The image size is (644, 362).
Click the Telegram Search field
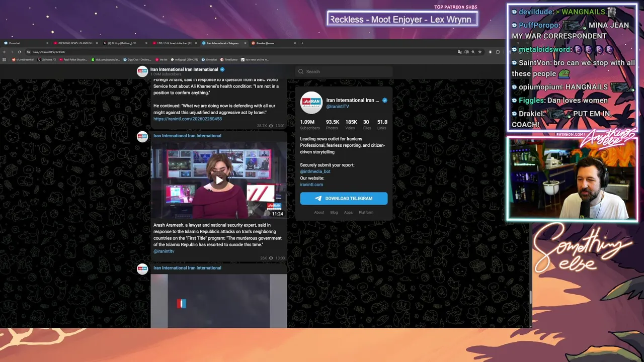[344, 71]
